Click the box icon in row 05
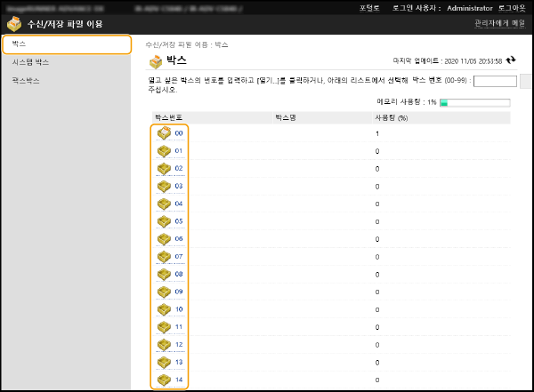 tap(164, 221)
